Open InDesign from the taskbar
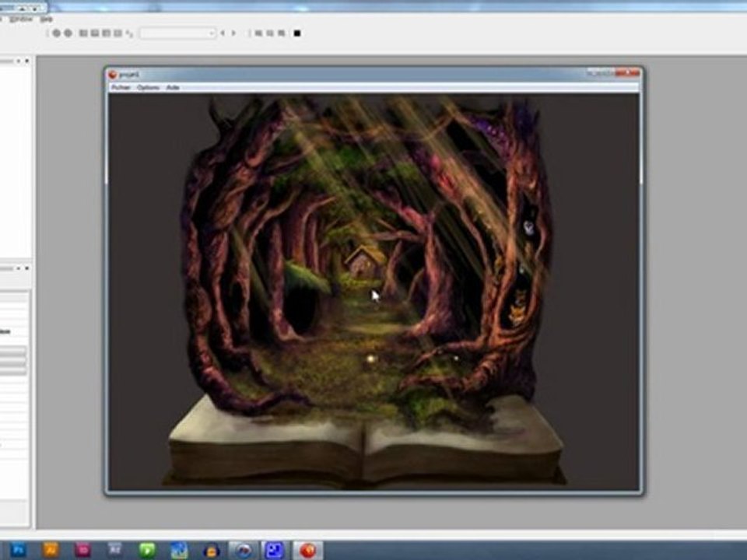Image resolution: width=747 pixels, height=560 pixels. pyautogui.click(x=82, y=551)
